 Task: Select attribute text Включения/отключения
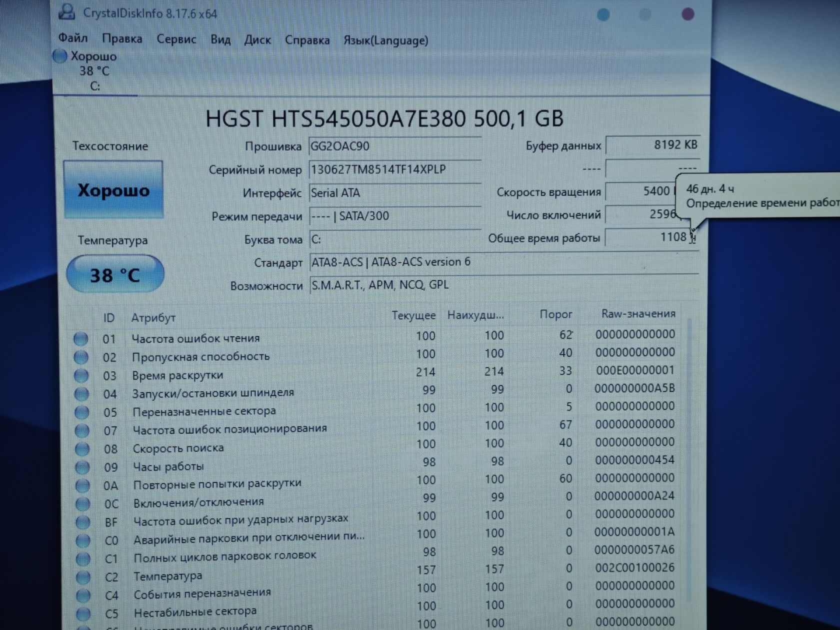[x=198, y=502]
